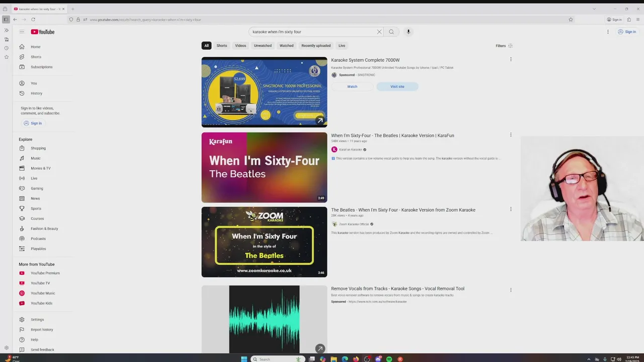
Task: Go back in browser history
Action: (x=15, y=20)
